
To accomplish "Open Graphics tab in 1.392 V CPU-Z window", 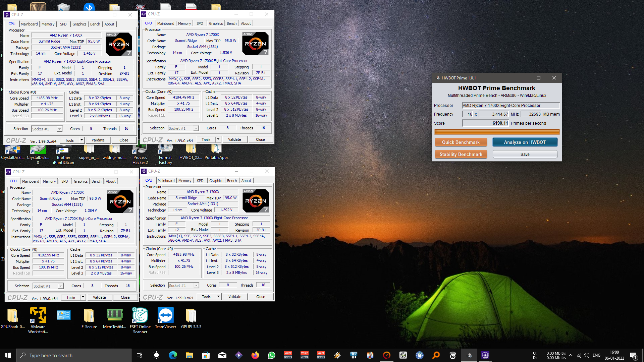I will 216,181.
